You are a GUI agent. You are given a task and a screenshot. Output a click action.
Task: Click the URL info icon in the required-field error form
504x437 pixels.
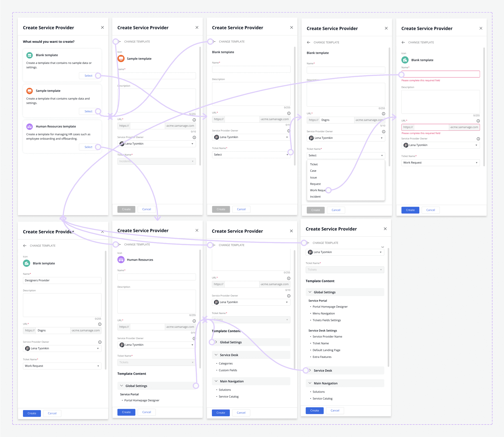478,121
